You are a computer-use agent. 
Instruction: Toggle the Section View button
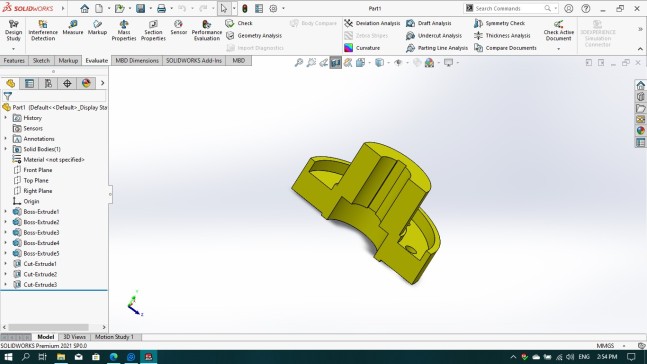pos(335,63)
